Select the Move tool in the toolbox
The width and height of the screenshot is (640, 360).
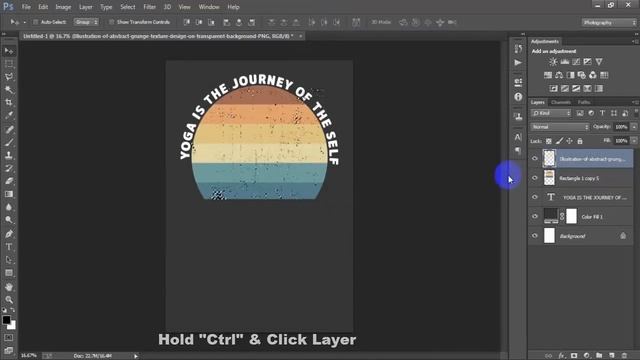pyautogui.click(x=9, y=51)
